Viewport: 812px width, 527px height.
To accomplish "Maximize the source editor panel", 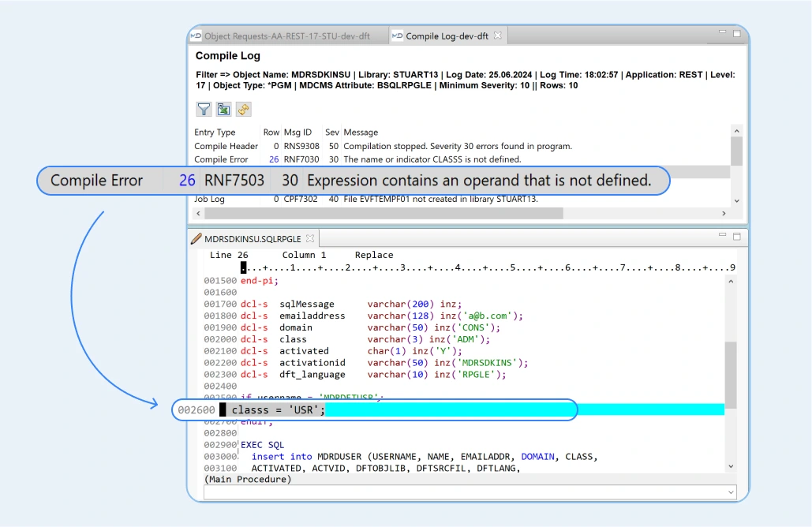I will (736, 236).
